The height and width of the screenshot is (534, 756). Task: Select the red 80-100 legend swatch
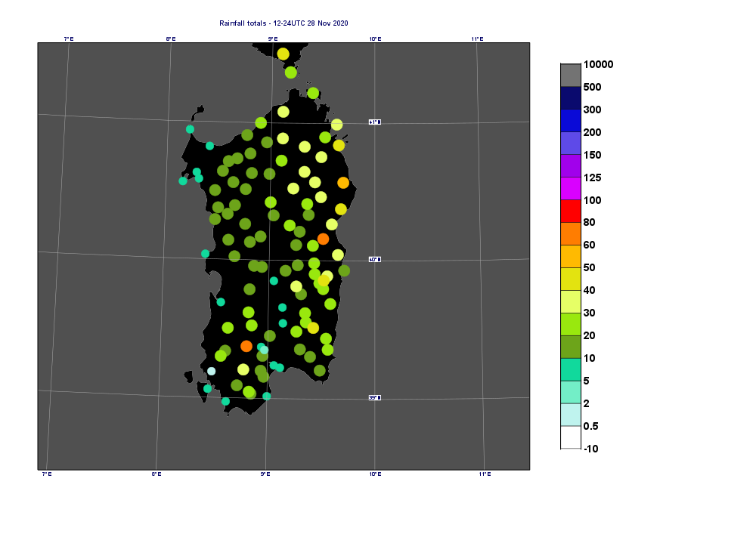pos(570,211)
